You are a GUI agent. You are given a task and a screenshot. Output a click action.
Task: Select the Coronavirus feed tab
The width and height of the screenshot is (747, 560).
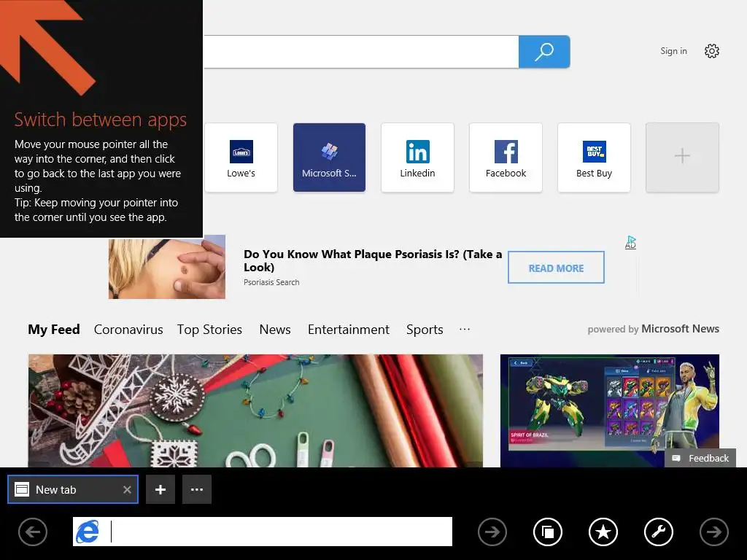[x=128, y=330]
